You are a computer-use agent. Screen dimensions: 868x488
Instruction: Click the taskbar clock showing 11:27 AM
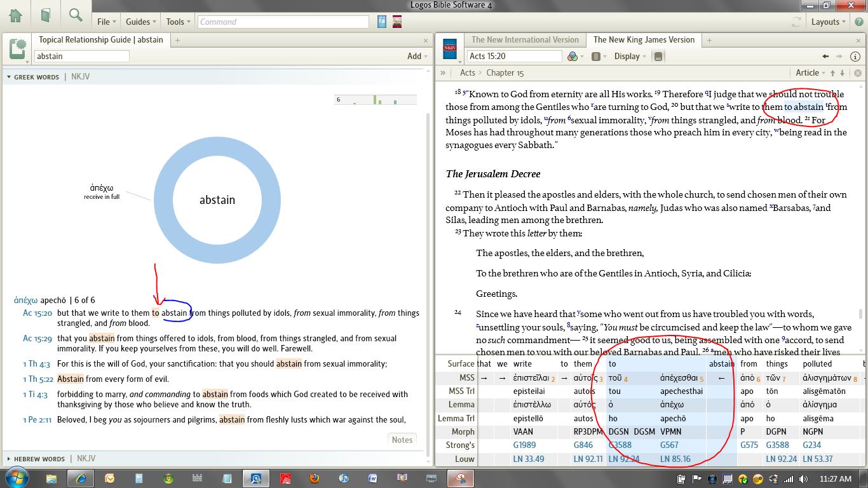click(x=835, y=478)
